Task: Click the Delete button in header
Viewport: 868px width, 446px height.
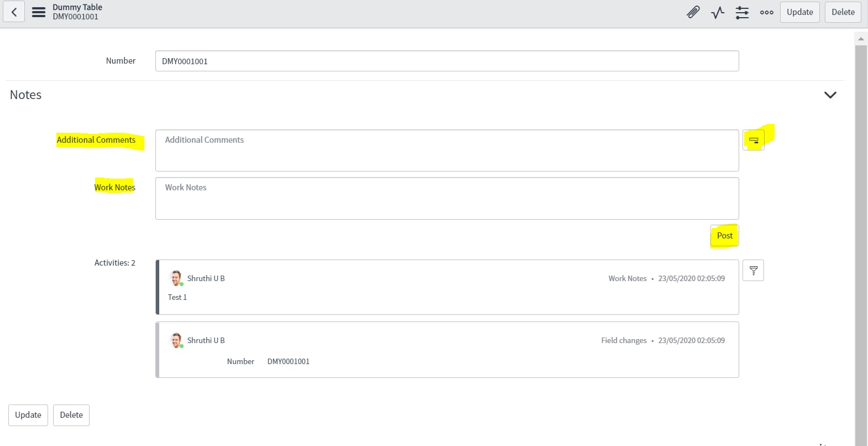Action: (843, 12)
